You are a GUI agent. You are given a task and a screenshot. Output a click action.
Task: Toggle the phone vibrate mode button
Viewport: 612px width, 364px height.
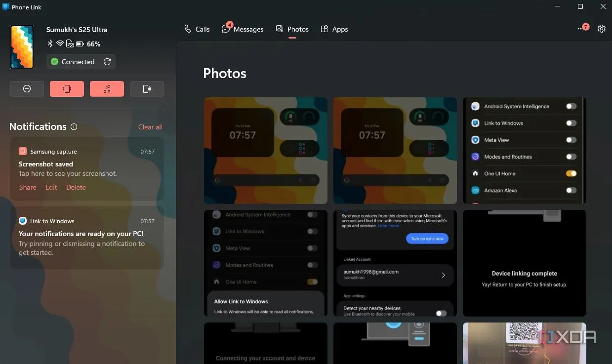(67, 89)
